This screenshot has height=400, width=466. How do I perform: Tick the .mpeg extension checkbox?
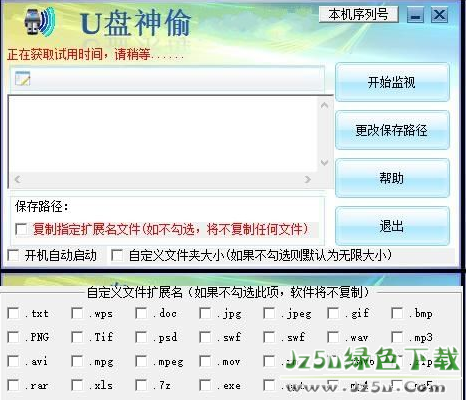click(141, 361)
